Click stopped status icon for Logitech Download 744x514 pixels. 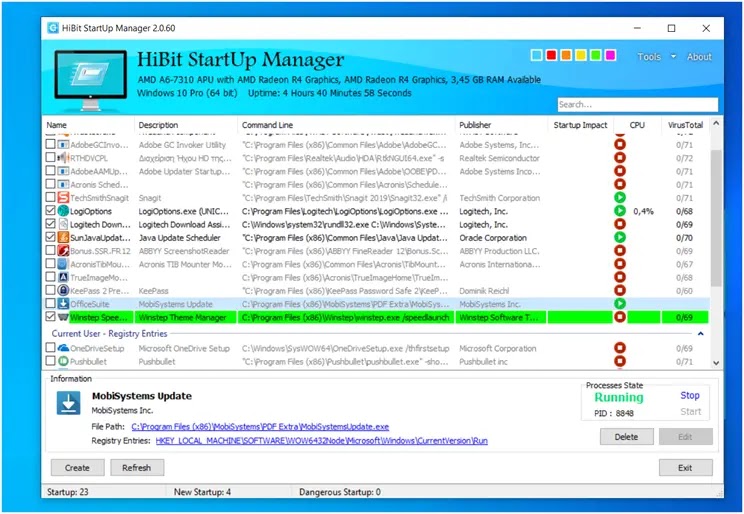point(620,224)
